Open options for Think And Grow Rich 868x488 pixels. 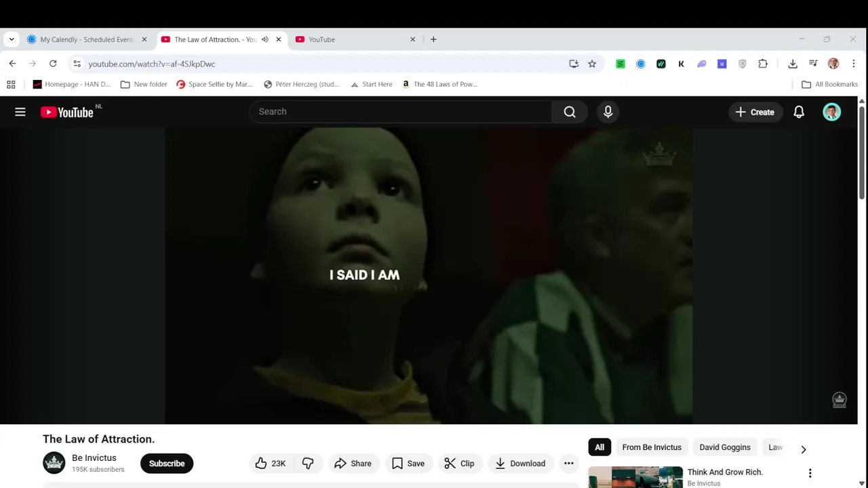pyautogui.click(x=810, y=473)
